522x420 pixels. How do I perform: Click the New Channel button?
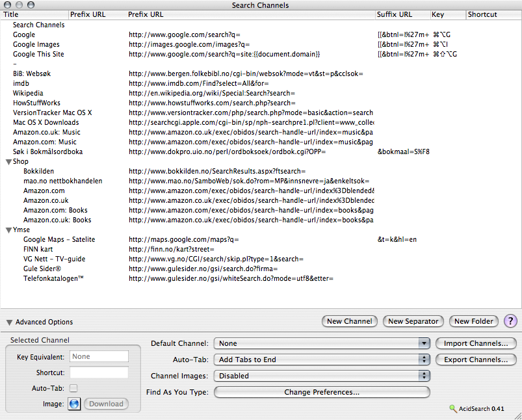[350, 321]
